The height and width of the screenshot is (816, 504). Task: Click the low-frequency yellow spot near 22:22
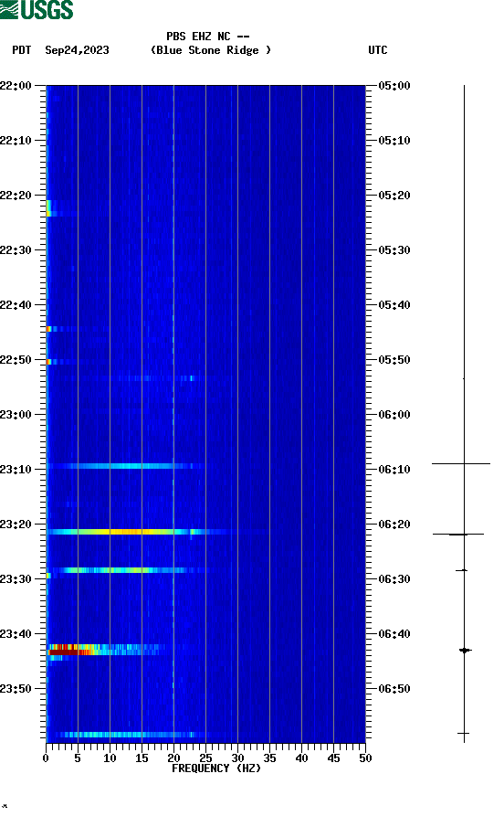pos(48,208)
